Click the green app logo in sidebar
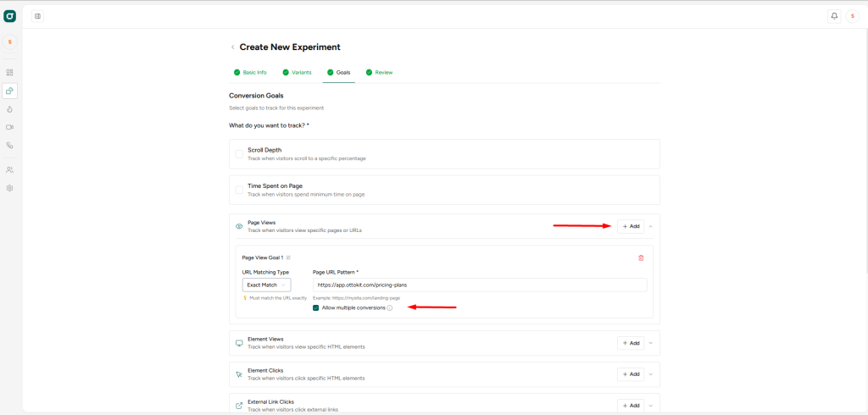 pyautogui.click(x=9, y=16)
